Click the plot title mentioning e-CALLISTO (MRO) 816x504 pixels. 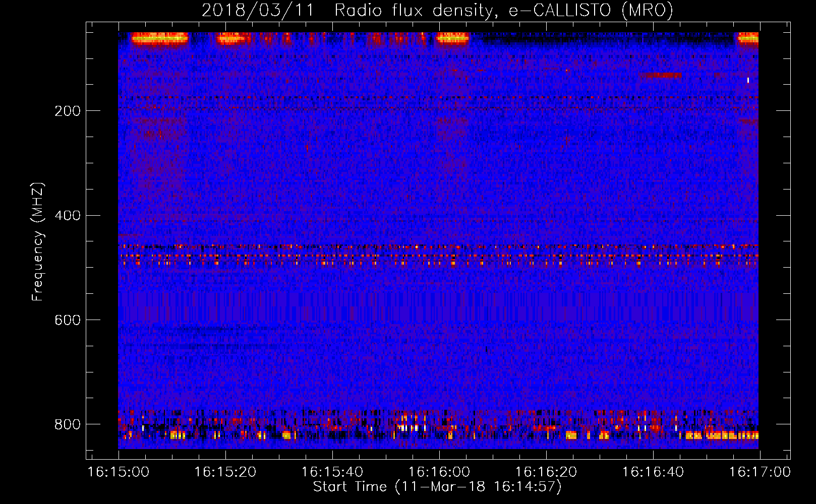click(437, 10)
